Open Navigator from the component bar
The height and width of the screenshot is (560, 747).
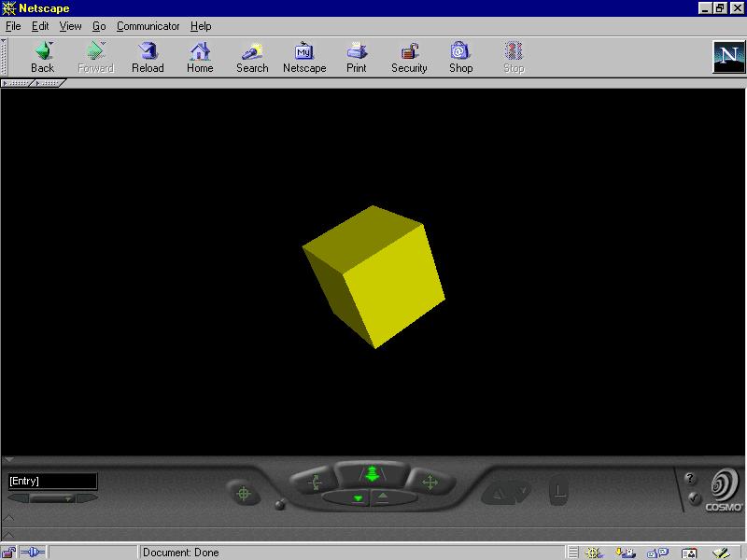(x=594, y=553)
